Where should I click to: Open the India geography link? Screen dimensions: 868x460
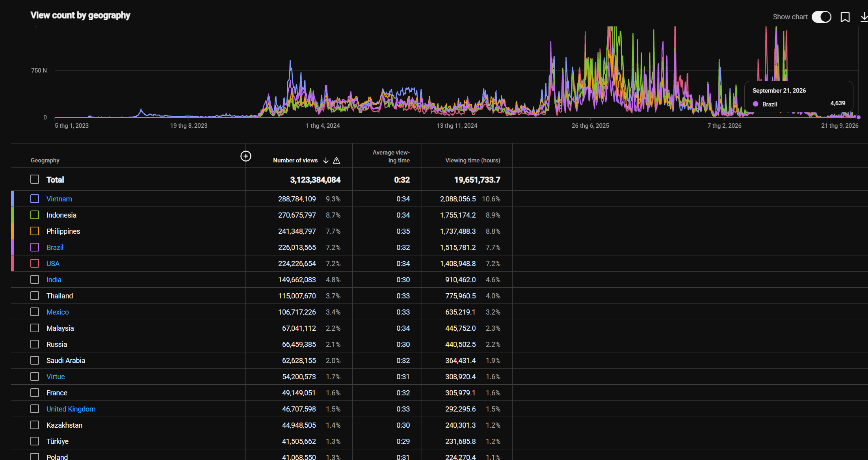tap(54, 280)
